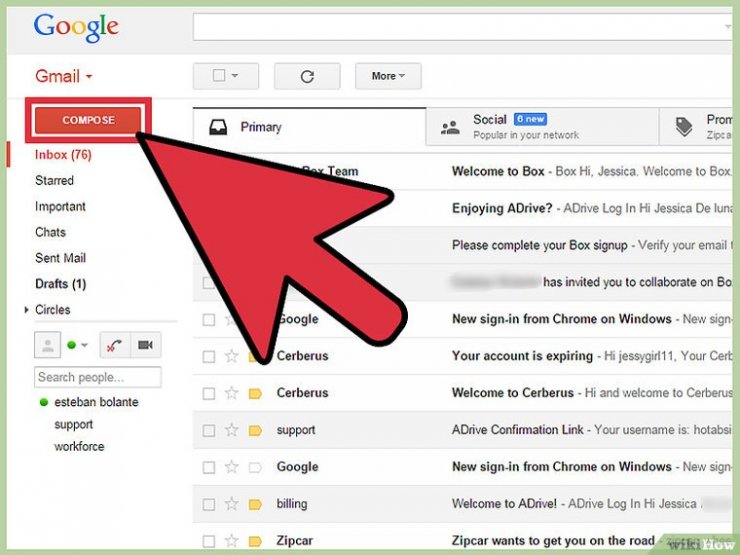This screenshot has height=555, width=740.
Task: Click the '6 new' badge on Social tab
Action: tap(530, 119)
